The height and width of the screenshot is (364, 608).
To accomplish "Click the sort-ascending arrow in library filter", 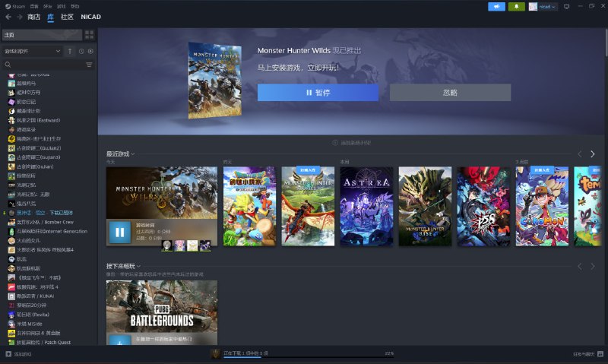I will 71,51.
